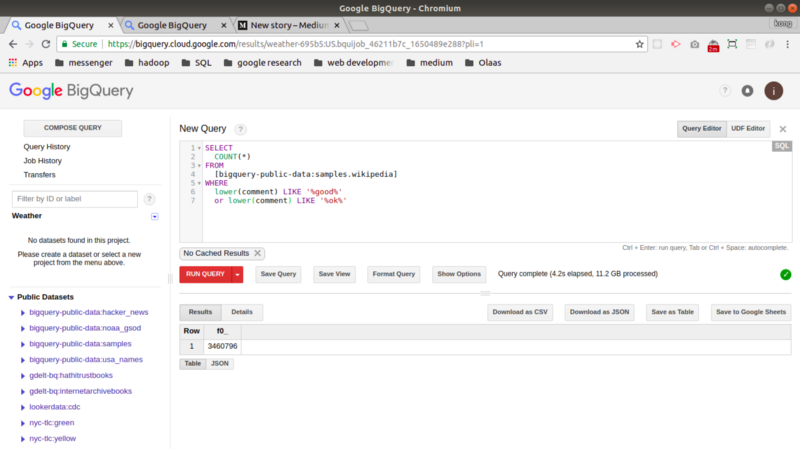Select the Query Editor toggle
This screenshot has height=449, width=800.
[x=701, y=128]
